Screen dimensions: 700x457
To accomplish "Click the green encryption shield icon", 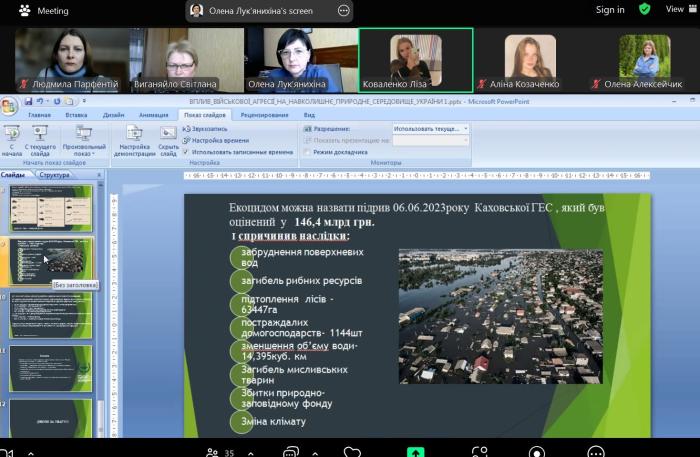I will (x=645, y=10).
